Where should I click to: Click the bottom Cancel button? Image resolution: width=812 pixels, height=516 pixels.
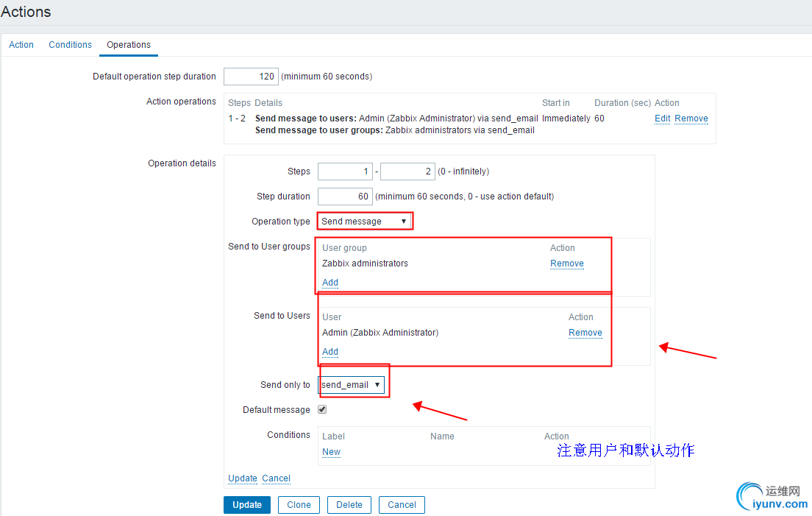click(x=402, y=505)
